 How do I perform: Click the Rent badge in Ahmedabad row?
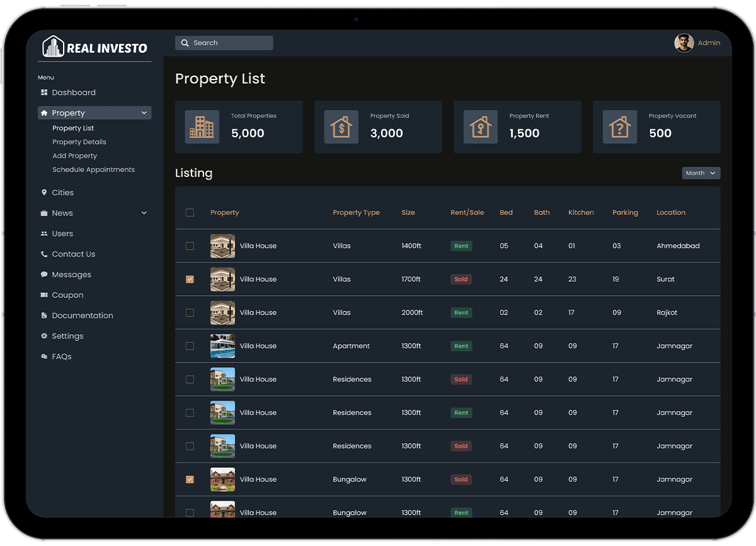point(461,246)
